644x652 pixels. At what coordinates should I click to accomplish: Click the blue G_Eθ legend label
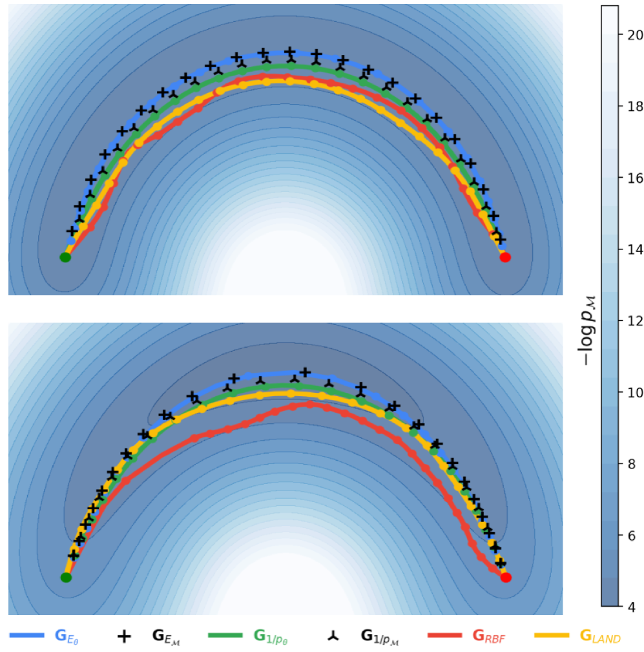pyautogui.click(x=67, y=636)
